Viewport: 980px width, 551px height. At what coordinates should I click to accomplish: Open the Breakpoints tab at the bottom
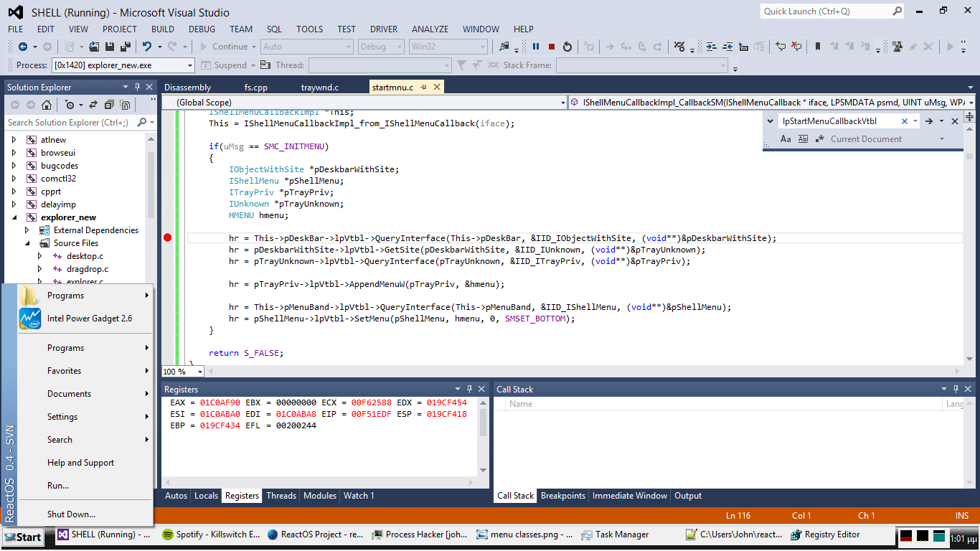tap(562, 496)
